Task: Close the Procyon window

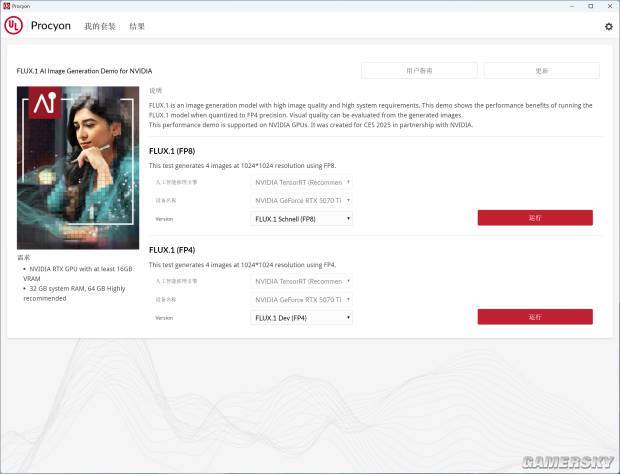Action: 610,6
